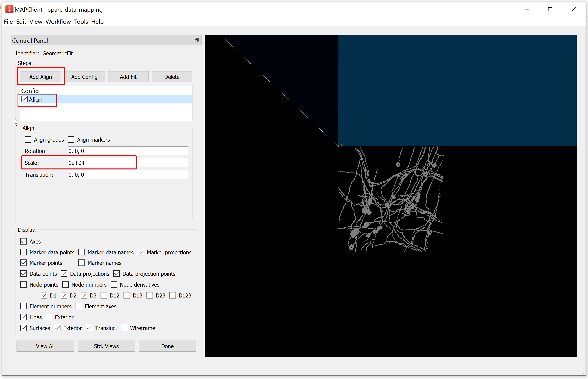
Task: Click the Add Config button
Action: tap(84, 77)
